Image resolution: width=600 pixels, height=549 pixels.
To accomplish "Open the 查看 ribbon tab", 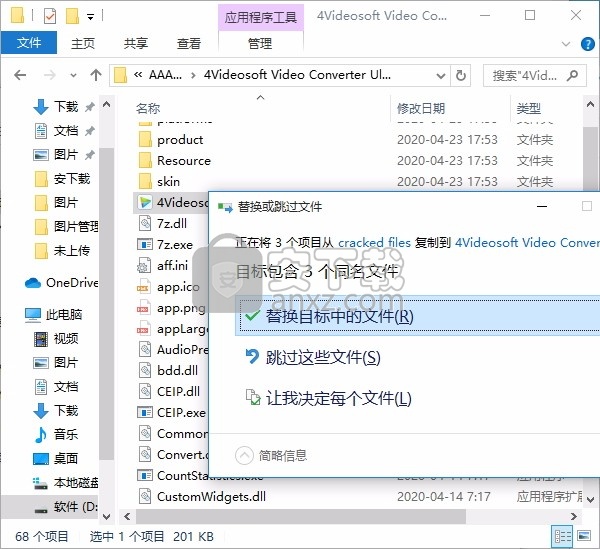I will 188,43.
